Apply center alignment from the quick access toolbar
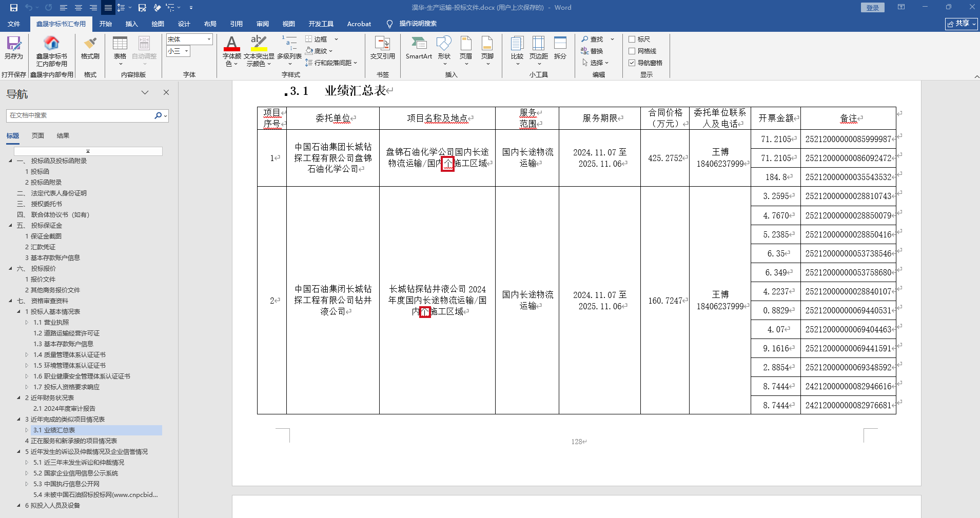Screen dimensions: 980x518 (x=79, y=8)
